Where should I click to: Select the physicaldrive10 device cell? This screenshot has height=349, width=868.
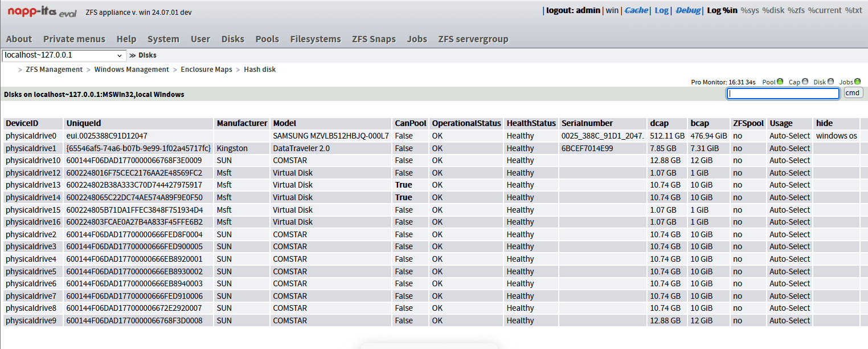click(x=33, y=160)
